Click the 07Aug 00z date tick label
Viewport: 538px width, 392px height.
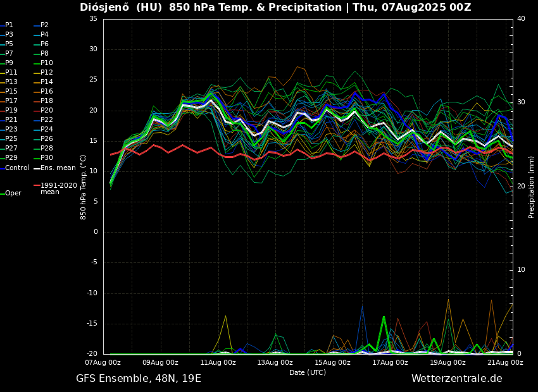pyautogui.click(x=103, y=363)
